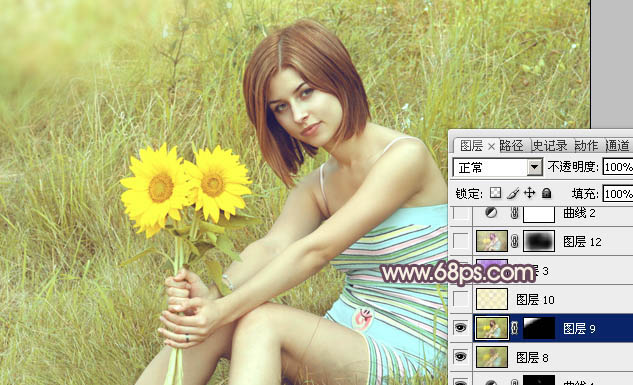Open the blend mode dropdown arrow

[534, 167]
